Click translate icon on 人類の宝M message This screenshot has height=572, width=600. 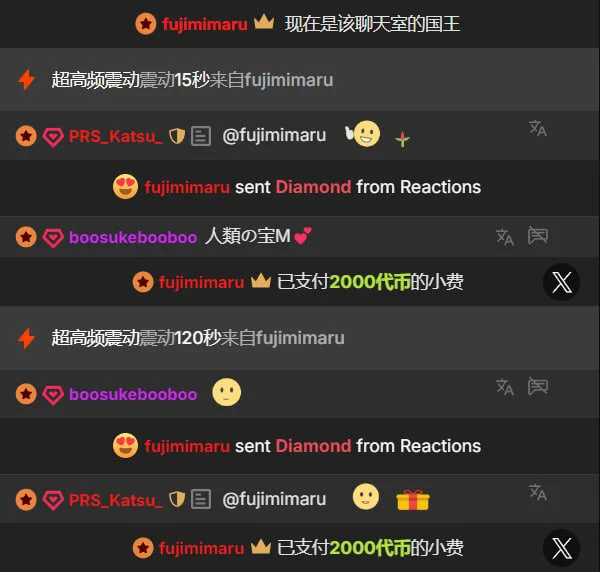[505, 237]
